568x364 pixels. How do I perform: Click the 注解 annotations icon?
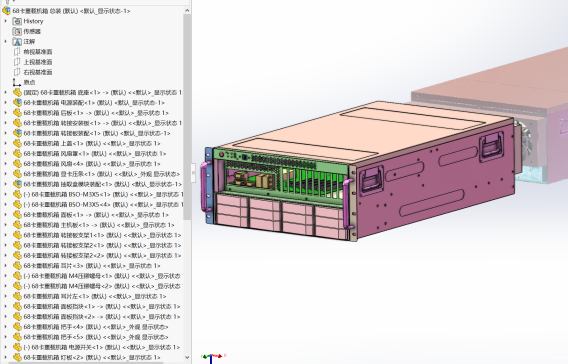point(17,42)
